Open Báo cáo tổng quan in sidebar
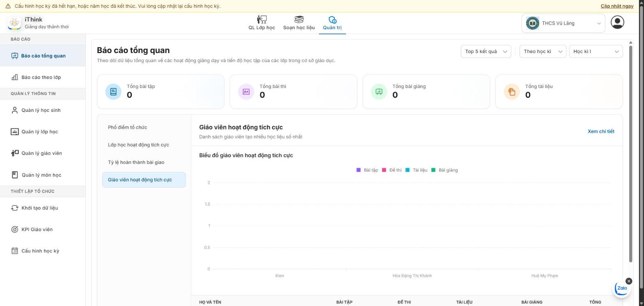 click(x=43, y=56)
